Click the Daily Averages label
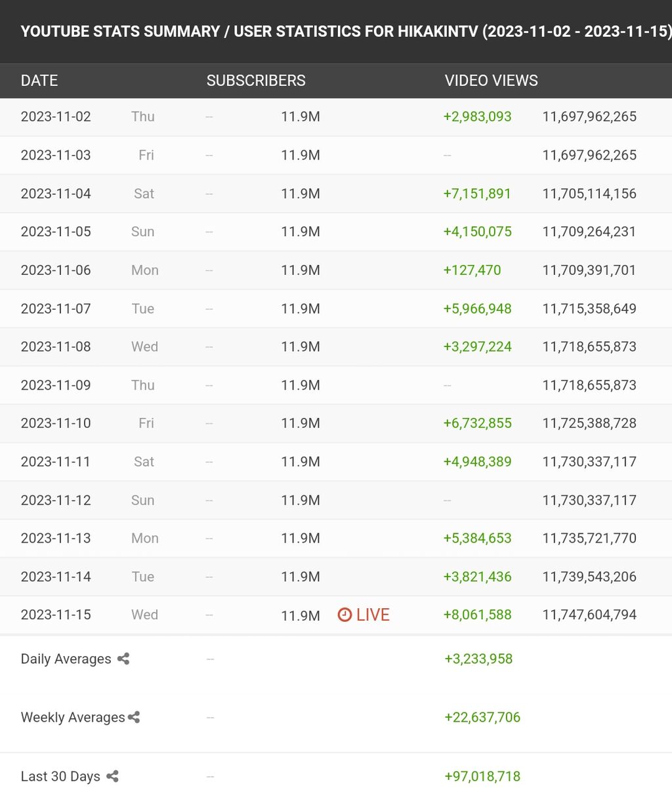Screen dimensions: 672x801 coord(66,659)
